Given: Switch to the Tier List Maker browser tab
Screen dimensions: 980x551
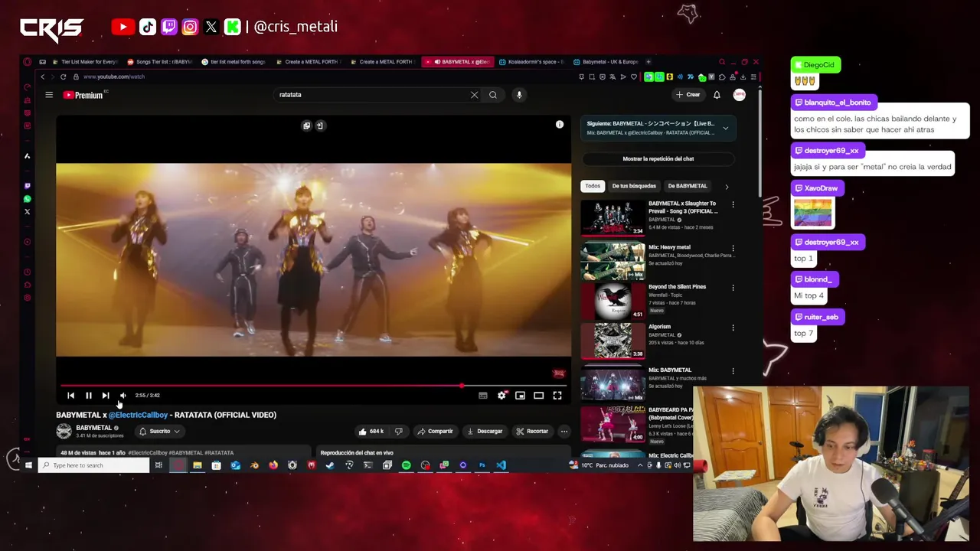Looking at the screenshot, I should (x=84, y=62).
